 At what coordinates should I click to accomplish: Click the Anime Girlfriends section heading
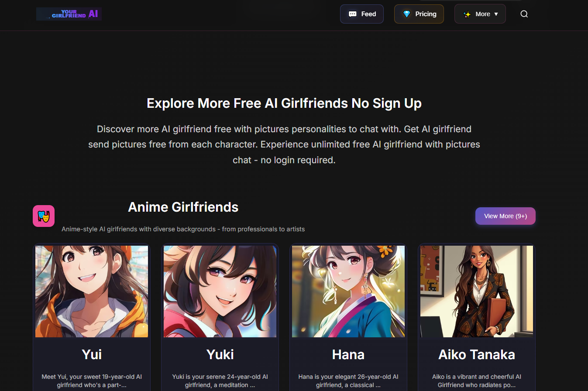pos(183,207)
